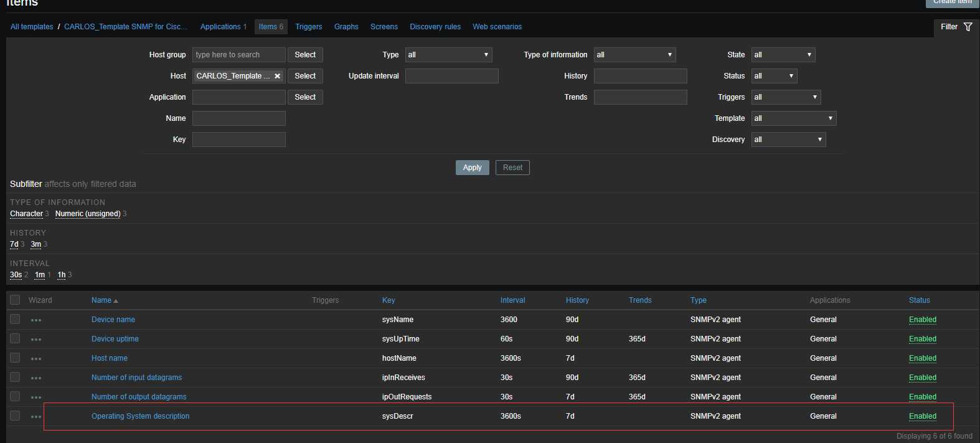Image resolution: width=980 pixels, height=443 pixels.
Task: Filter history by 3m subfilter
Action: point(35,244)
